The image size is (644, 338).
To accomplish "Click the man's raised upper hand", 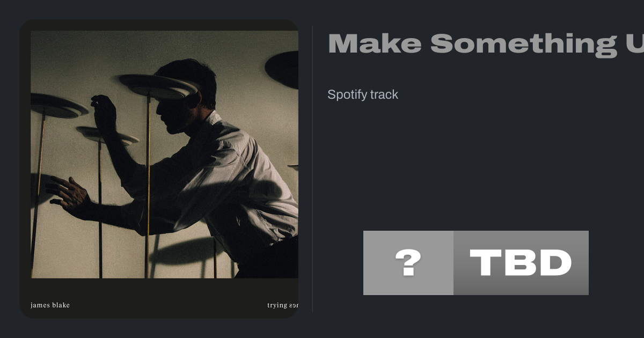I will (104, 111).
